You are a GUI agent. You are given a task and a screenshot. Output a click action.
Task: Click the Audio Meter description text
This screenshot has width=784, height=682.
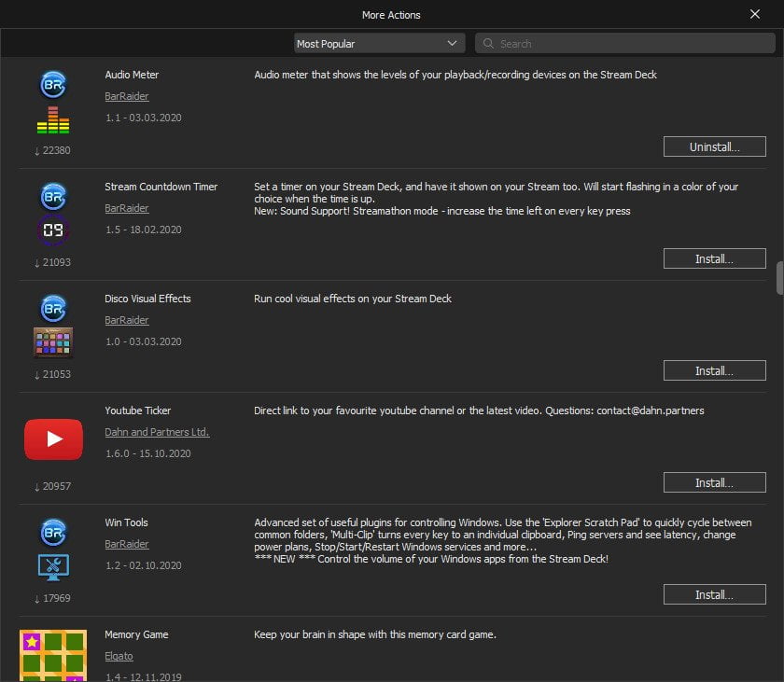pos(455,75)
